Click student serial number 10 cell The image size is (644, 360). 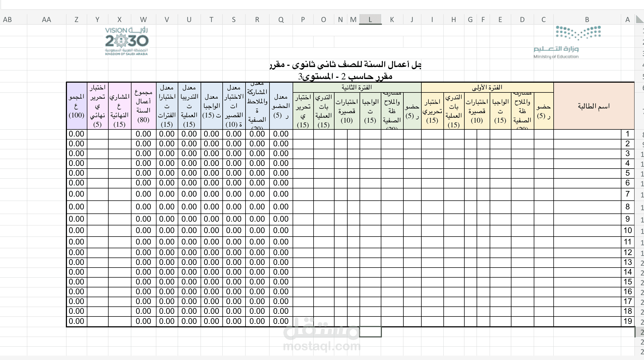(x=628, y=231)
